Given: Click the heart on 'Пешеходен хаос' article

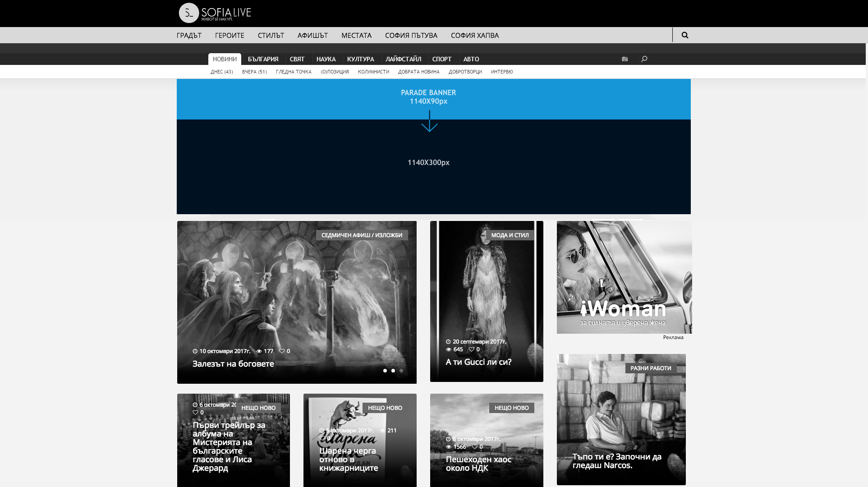Looking at the screenshot, I should (474, 447).
